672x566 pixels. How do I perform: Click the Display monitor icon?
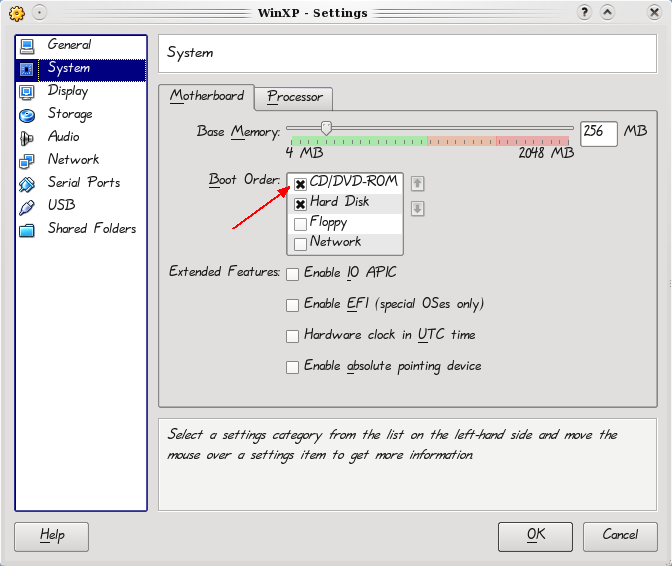pos(27,92)
